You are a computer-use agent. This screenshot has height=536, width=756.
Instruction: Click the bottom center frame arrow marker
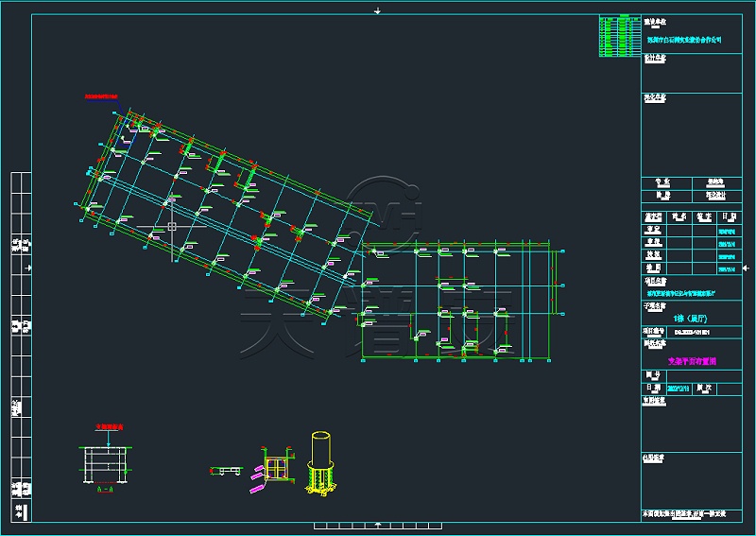click(378, 525)
